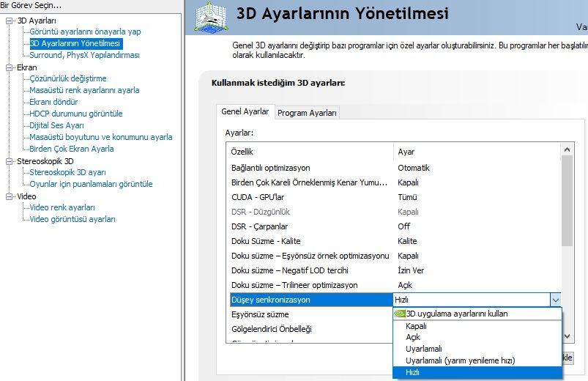Open Ekranı döndür page
588x381 pixels.
pos(53,102)
